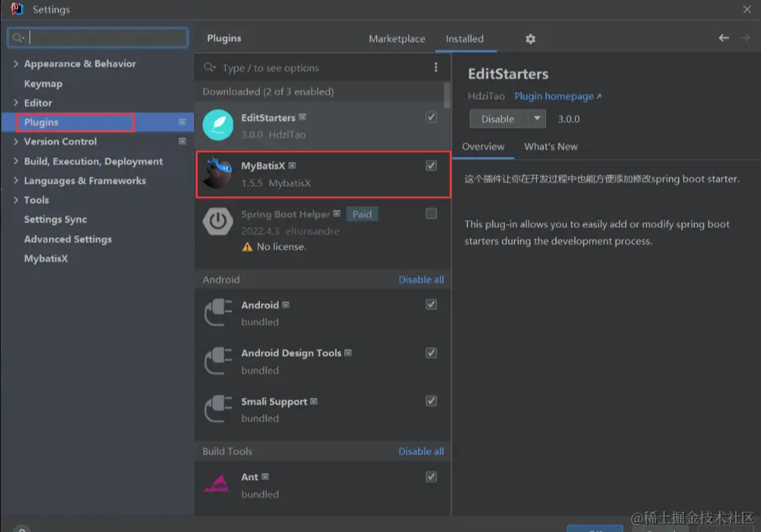This screenshot has width=761, height=532.
Task: Click the small badge icon after EditStarters name
Action: click(303, 117)
